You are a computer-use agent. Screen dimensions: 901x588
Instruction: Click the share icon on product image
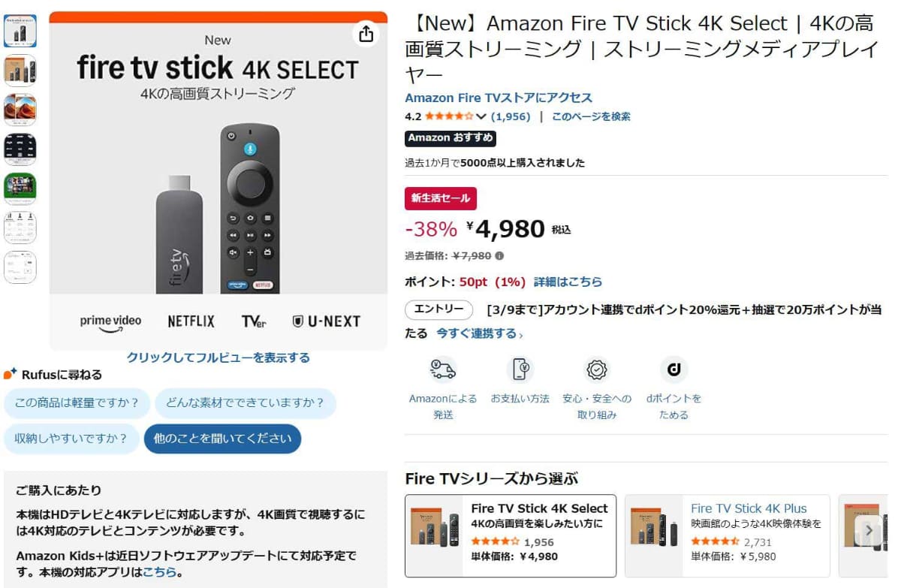point(366,34)
